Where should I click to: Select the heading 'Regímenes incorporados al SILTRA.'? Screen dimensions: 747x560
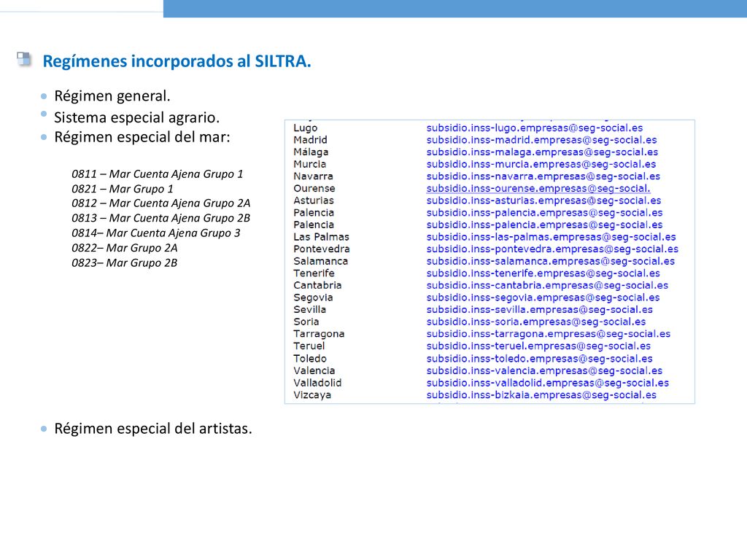[177, 61]
